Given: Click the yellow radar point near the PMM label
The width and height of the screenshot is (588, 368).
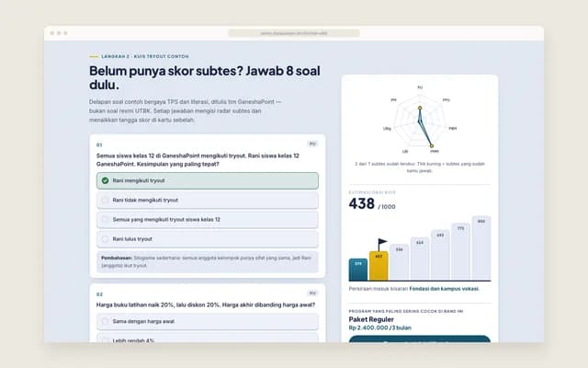Looking at the screenshot, I should pos(432,145).
